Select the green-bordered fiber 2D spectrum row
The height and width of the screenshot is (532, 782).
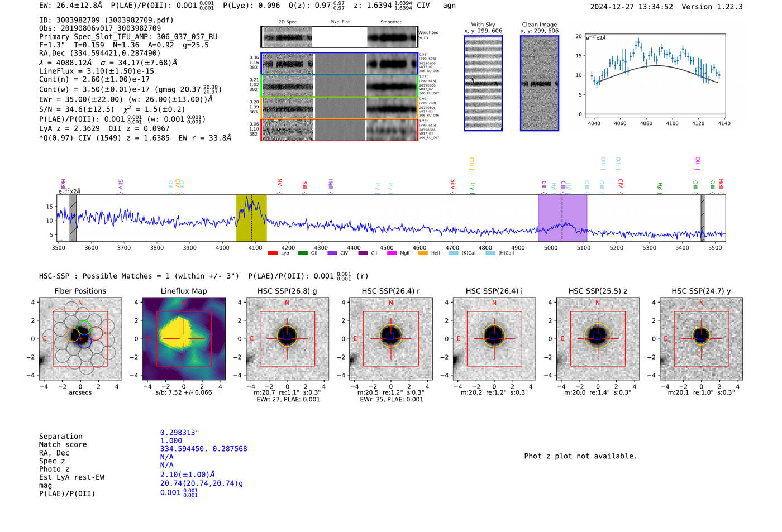(x=340, y=86)
